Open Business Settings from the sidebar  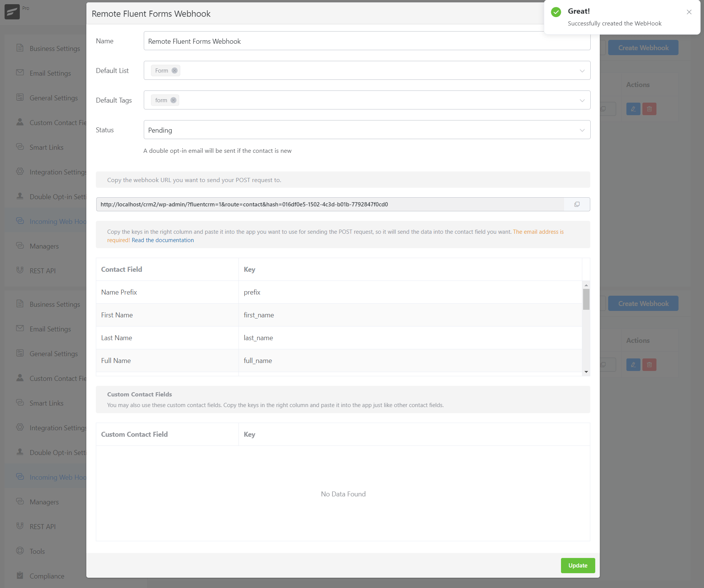(54, 48)
